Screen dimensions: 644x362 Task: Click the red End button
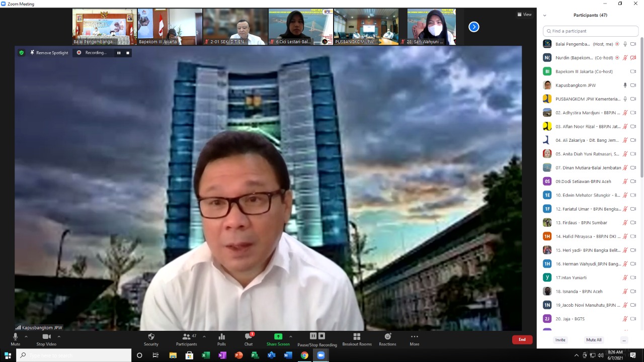click(x=522, y=339)
